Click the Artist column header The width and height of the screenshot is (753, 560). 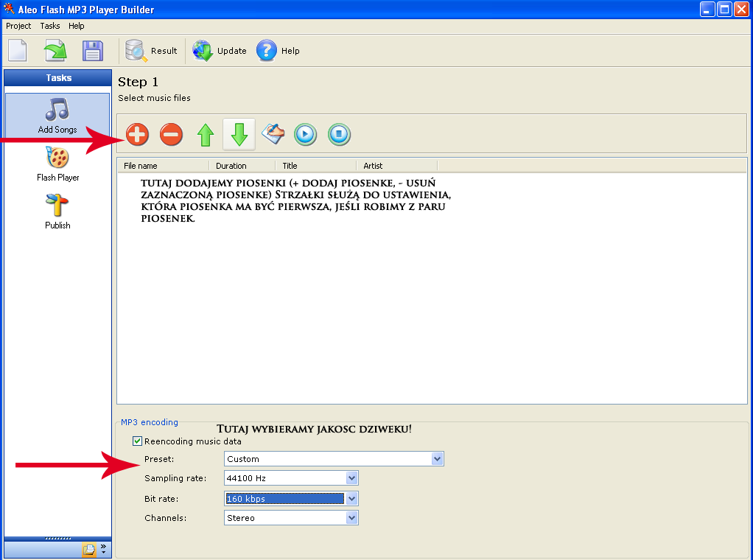pos(397,166)
